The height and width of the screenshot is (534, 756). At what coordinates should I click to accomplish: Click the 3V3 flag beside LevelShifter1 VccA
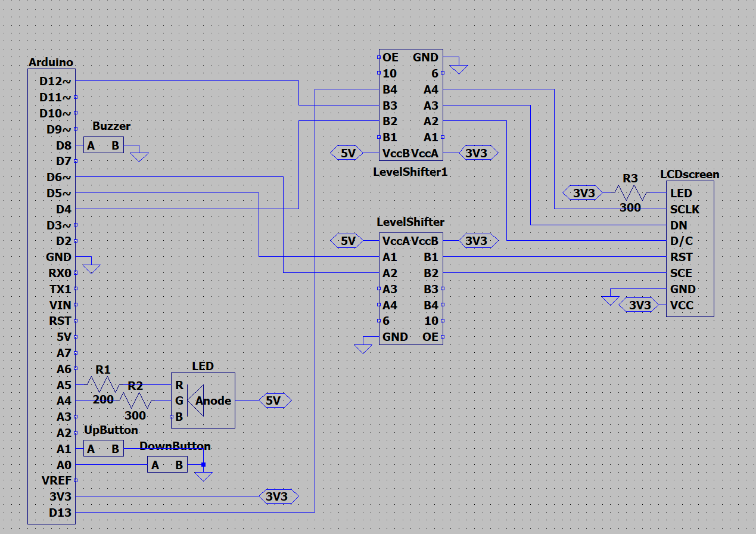click(478, 153)
